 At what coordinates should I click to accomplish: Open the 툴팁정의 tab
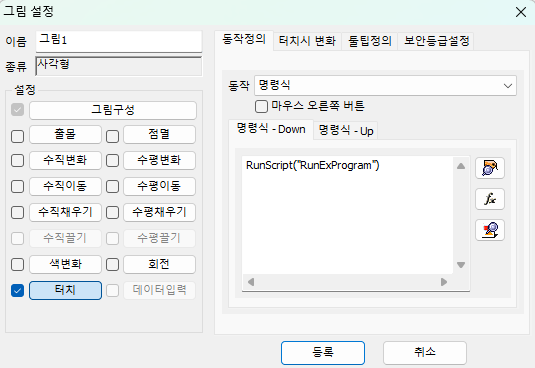[370, 41]
